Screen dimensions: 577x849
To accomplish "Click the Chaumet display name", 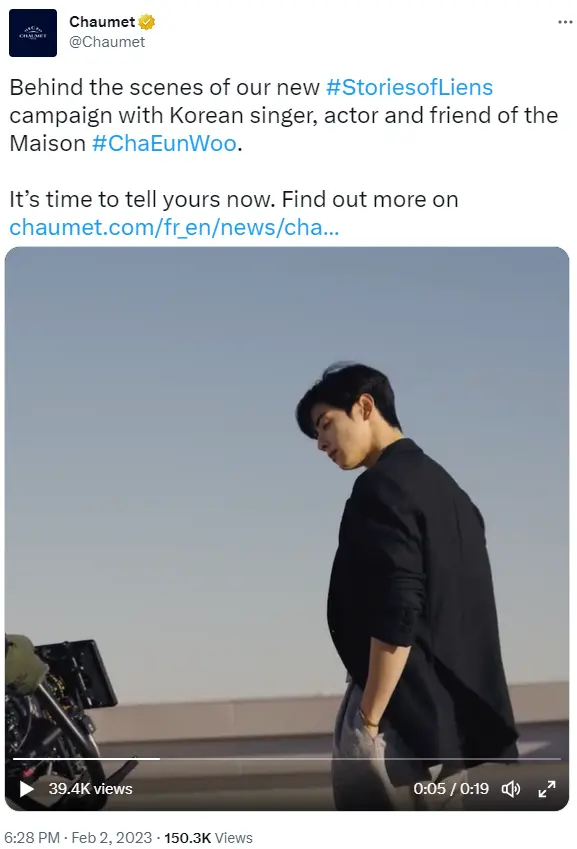I will coord(102,22).
